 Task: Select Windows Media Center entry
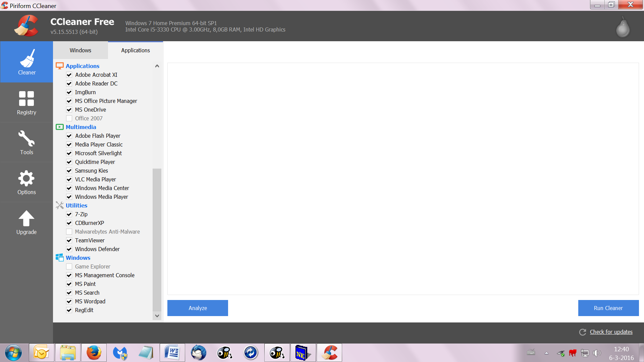tap(102, 188)
